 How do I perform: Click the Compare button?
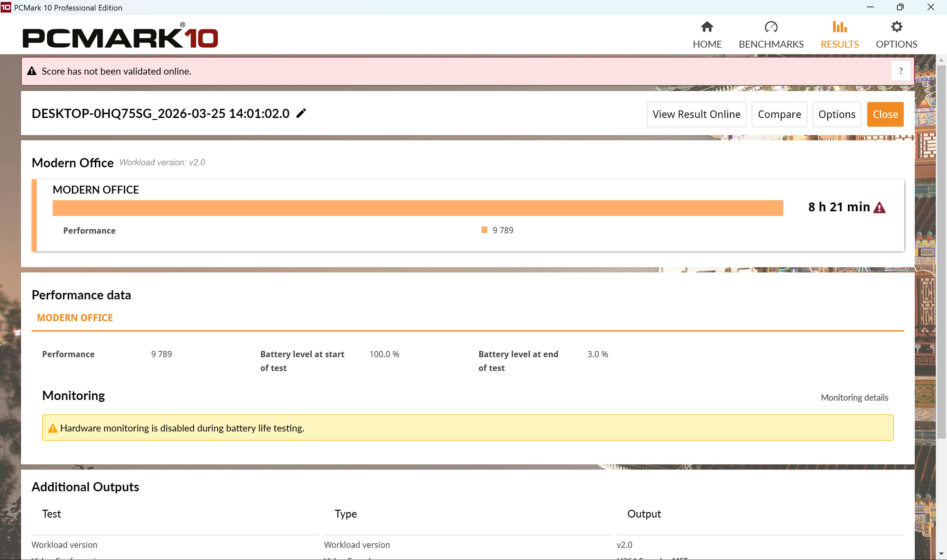(779, 114)
